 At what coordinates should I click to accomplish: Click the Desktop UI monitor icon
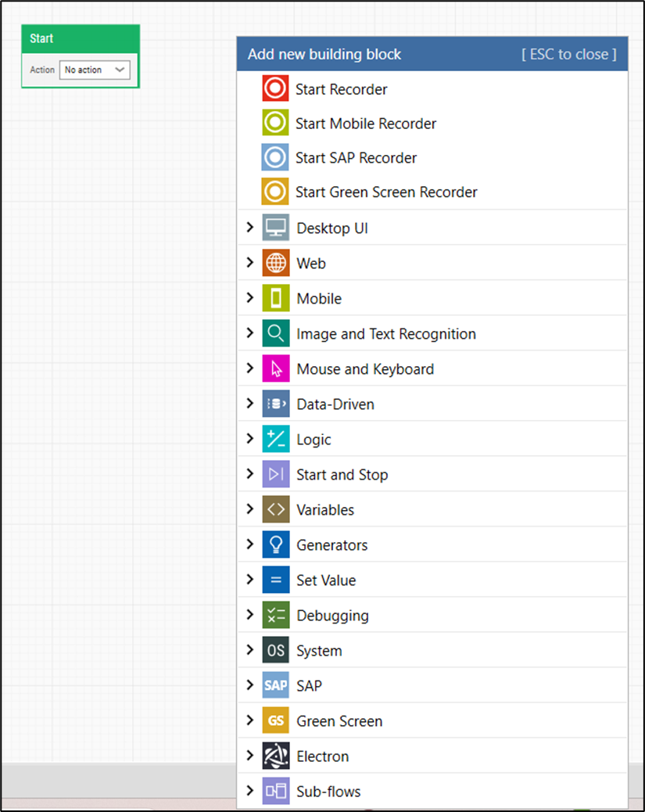(274, 227)
